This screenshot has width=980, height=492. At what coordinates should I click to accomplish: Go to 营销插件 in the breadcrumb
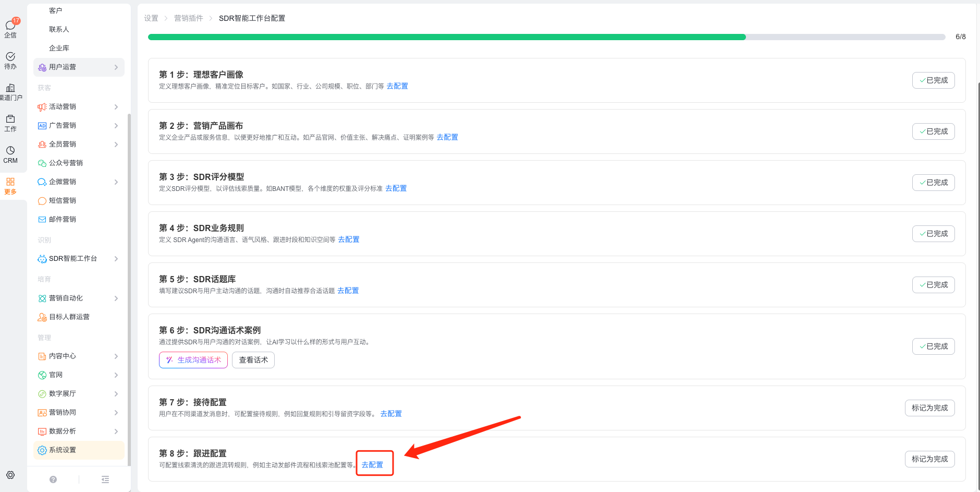click(x=188, y=18)
